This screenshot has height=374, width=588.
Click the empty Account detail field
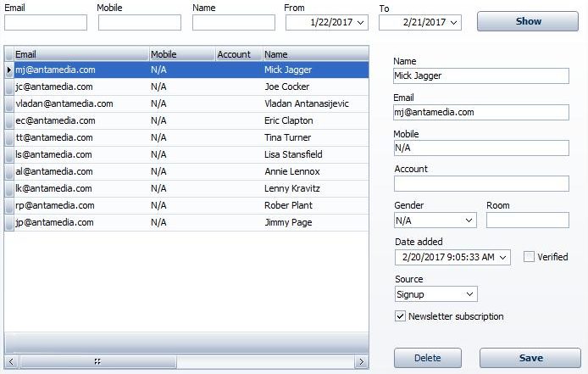pos(481,184)
